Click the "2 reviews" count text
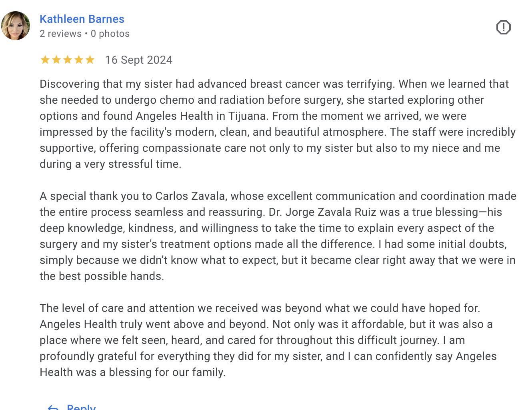532x410 pixels. click(60, 34)
